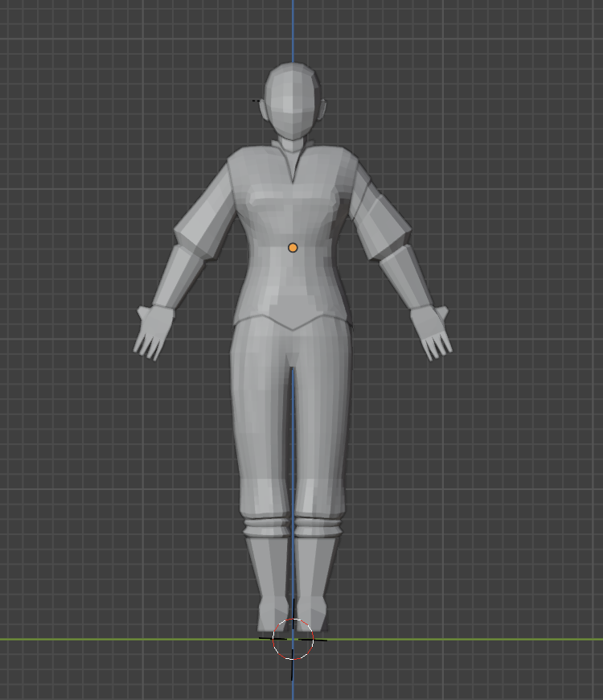Click the model's hand on the screen's left

[x=154, y=332]
